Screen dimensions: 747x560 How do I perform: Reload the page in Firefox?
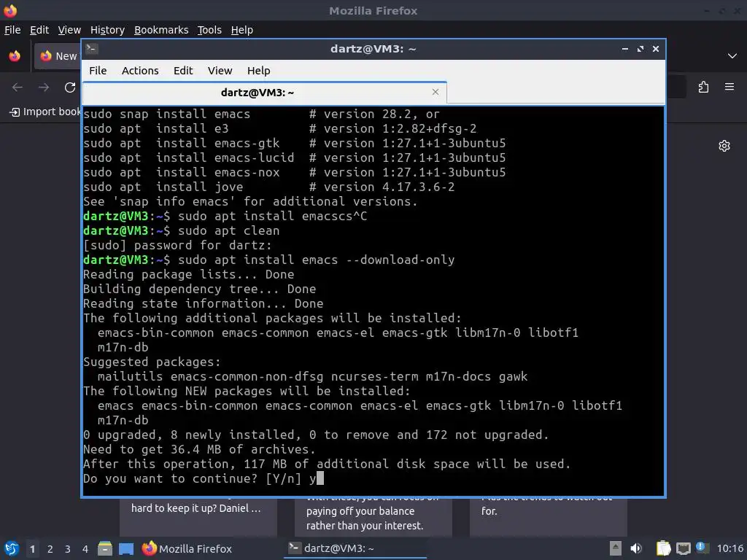coord(70,87)
